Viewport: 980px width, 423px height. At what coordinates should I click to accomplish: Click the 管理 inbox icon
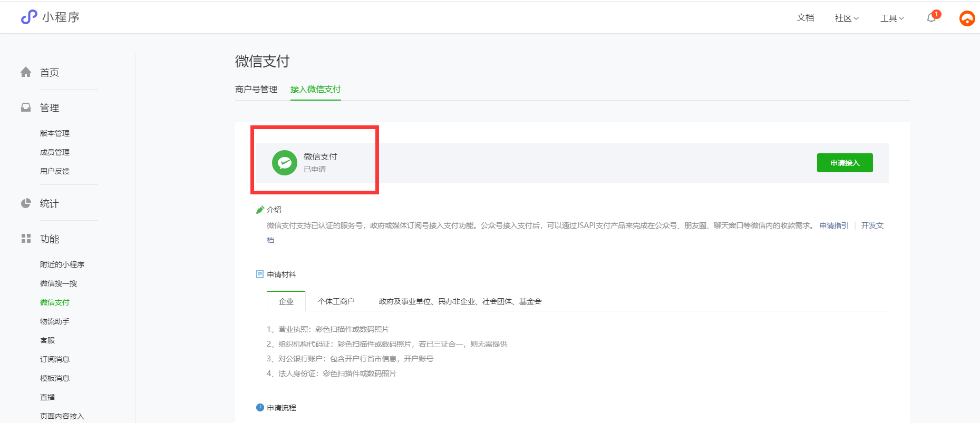(26, 107)
